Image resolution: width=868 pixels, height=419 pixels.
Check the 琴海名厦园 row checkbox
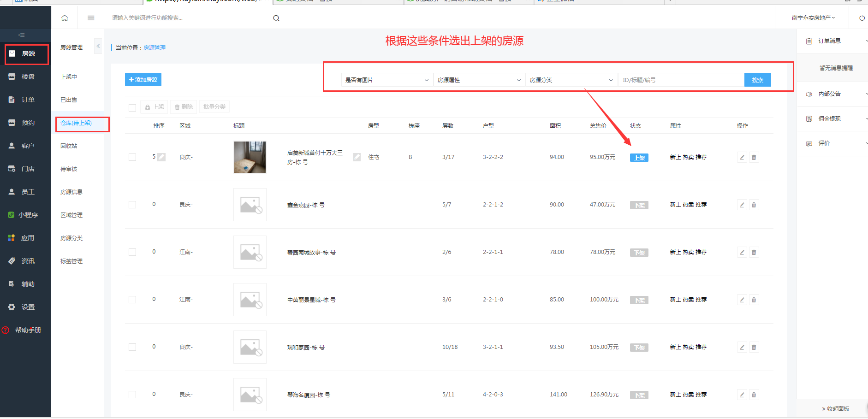coord(132,395)
